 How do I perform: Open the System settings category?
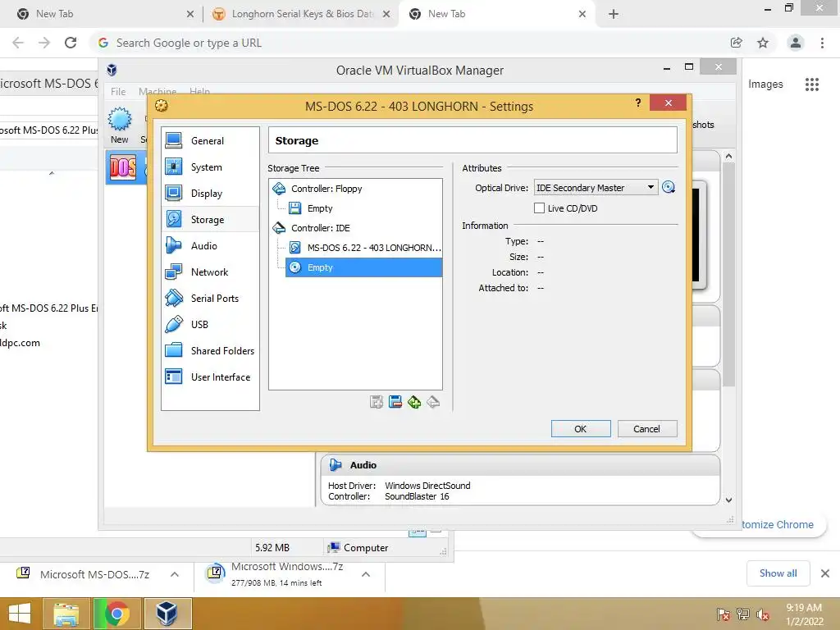click(210, 167)
